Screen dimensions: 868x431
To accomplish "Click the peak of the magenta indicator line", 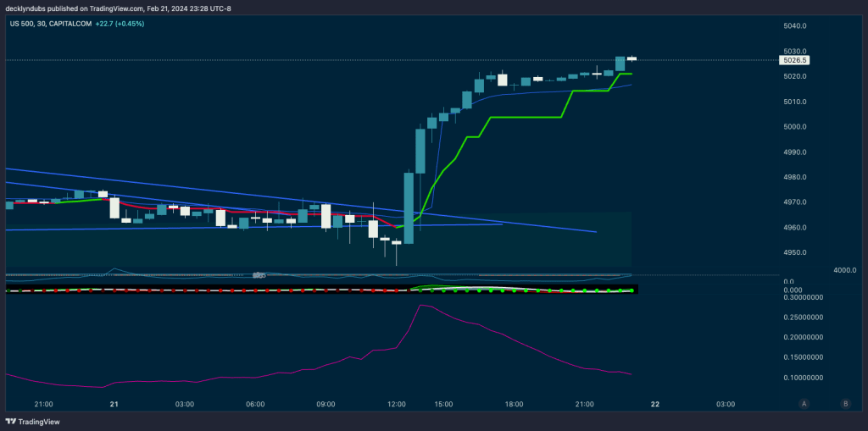I will tap(419, 306).
